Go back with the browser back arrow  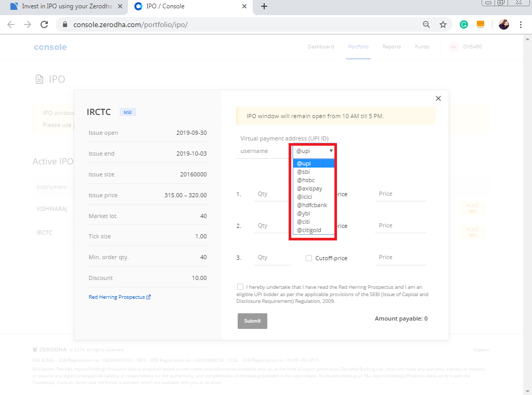pos(11,24)
